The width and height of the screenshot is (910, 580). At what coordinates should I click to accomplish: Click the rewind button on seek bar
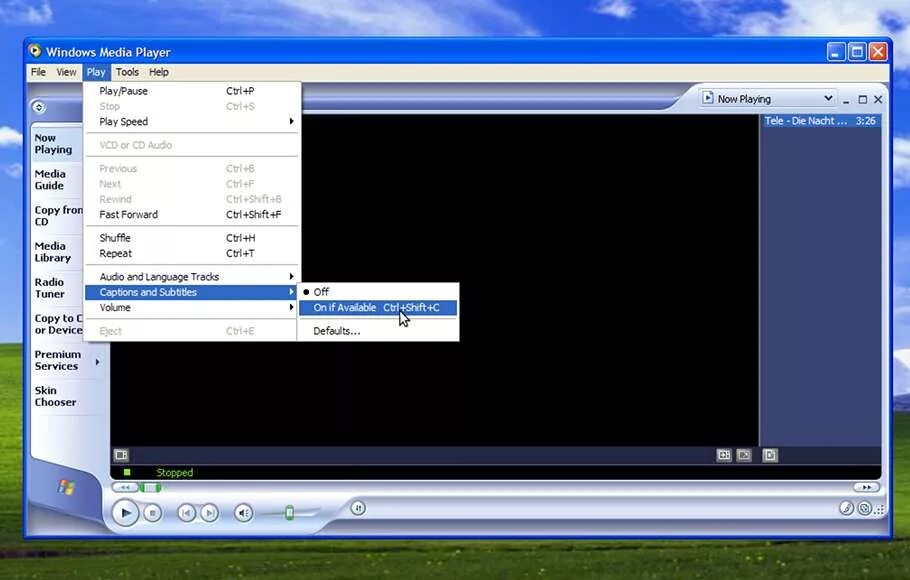pos(125,488)
